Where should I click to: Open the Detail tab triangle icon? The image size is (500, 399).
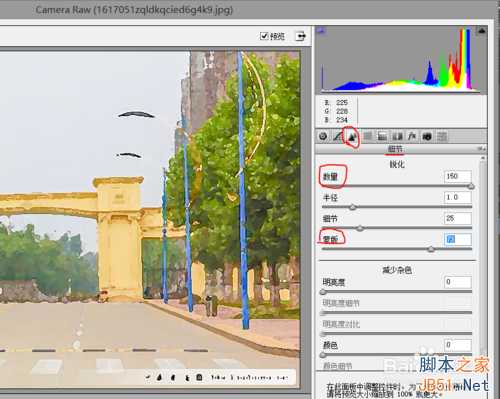(x=352, y=136)
